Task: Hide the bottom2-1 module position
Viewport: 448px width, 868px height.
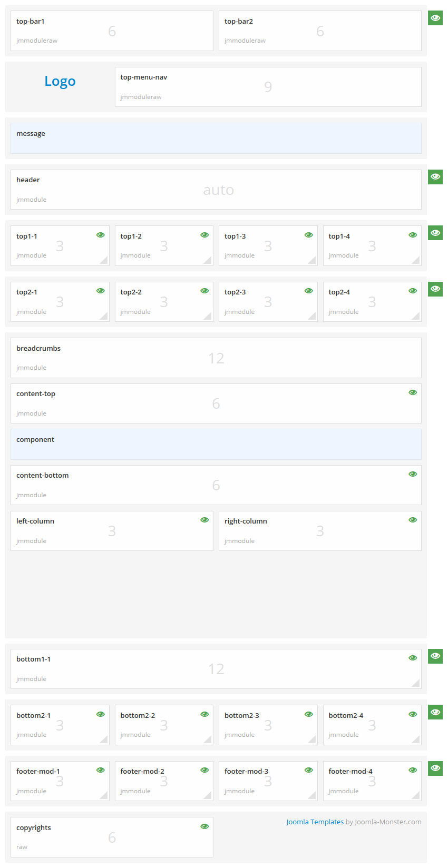Action: 100,714
